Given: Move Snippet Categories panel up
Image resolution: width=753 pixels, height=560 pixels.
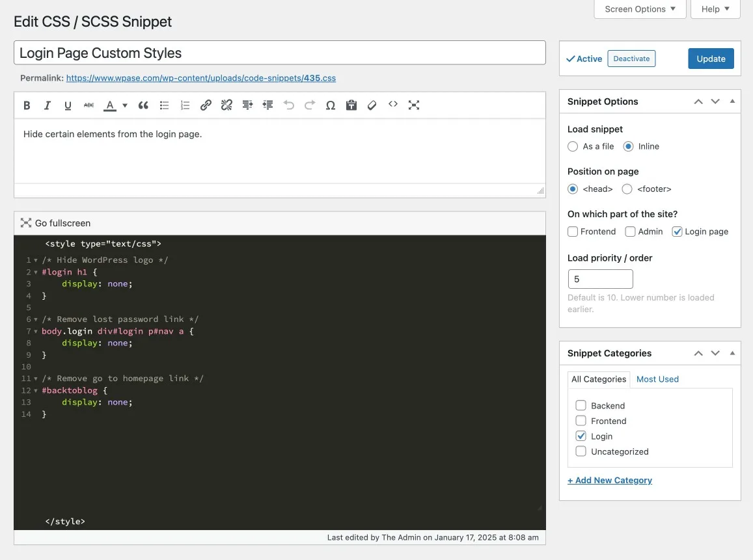Looking at the screenshot, I should click(x=698, y=354).
